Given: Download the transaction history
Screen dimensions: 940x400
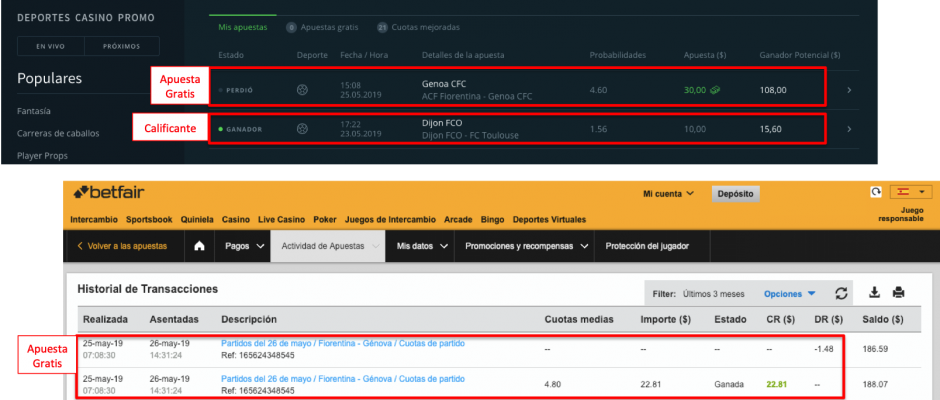Looking at the screenshot, I should pyautogui.click(x=875, y=293).
